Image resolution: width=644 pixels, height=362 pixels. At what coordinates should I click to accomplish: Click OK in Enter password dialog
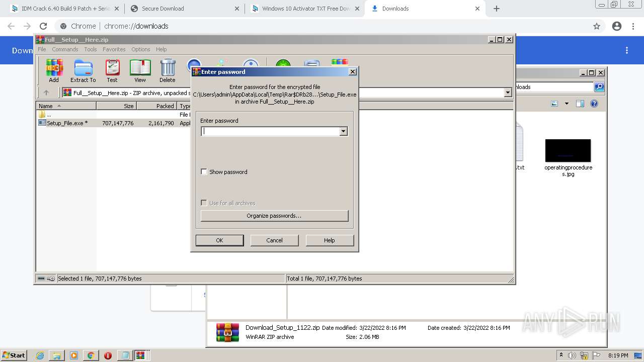(219, 240)
